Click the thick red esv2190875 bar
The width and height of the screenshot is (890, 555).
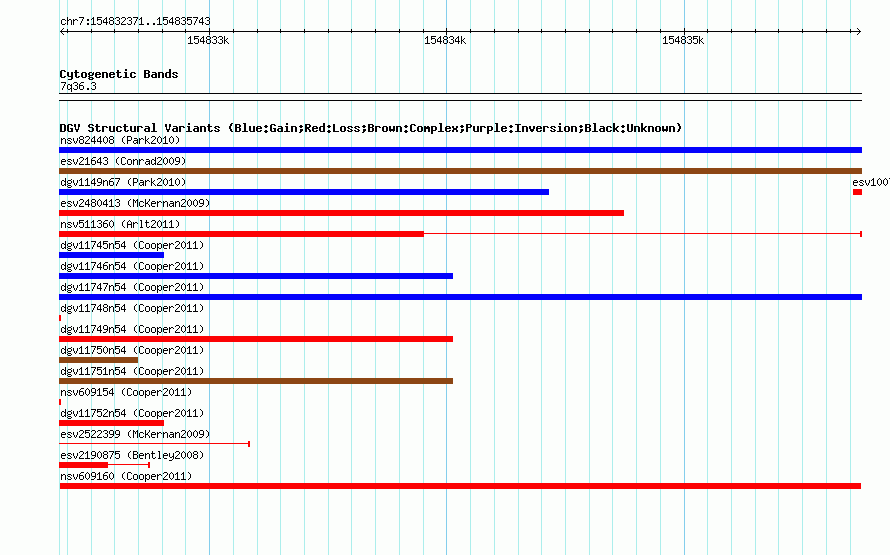click(83, 465)
